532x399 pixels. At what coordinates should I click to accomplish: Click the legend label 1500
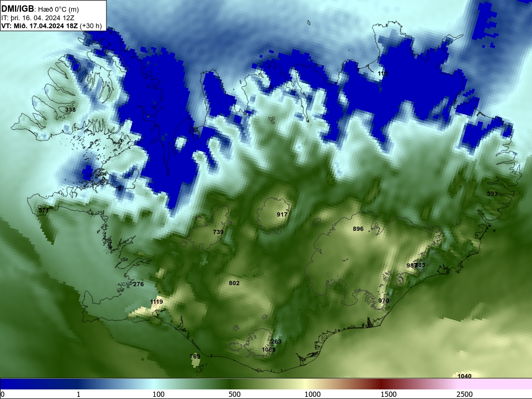tap(388, 394)
